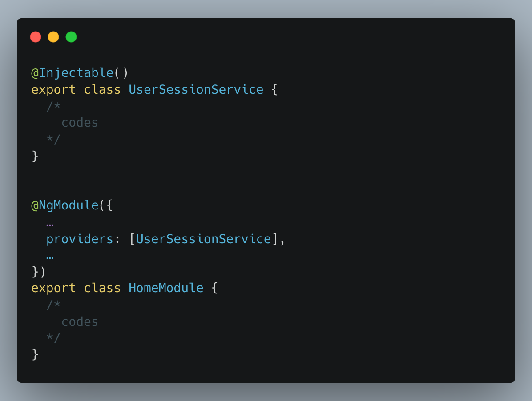Click the blue ellipsis below providers
Screen dimensions: 532x401
[50, 258]
